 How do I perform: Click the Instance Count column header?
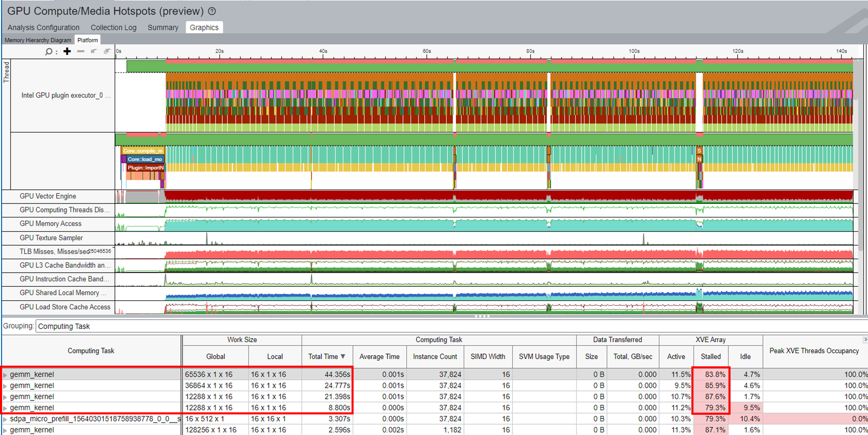(x=435, y=356)
